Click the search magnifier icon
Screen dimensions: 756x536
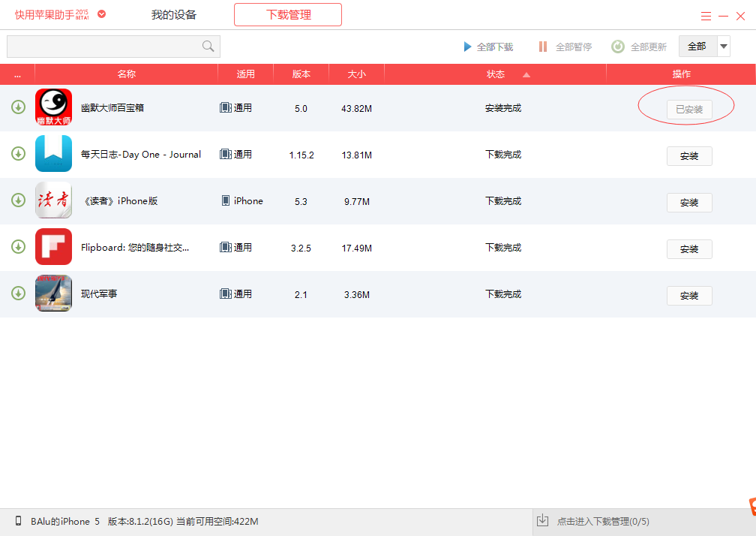(x=208, y=47)
